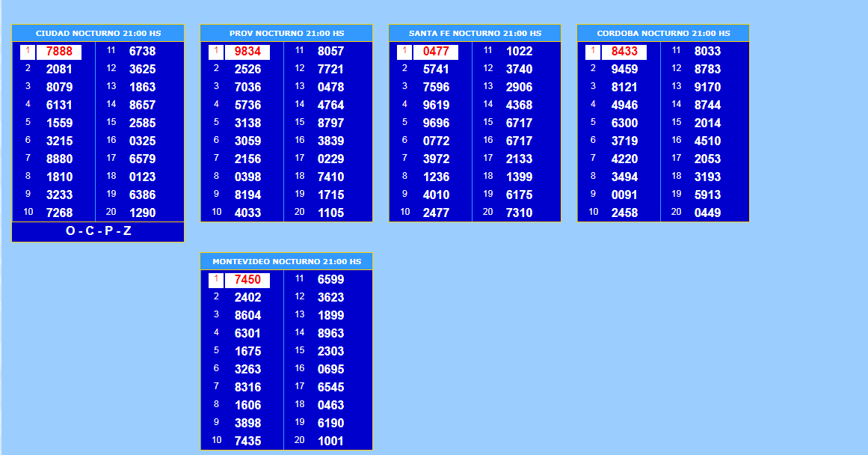This screenshot has width=868, height=455.
Task: Select number 8880 in Ciudad results
Action: pyautogui.click(x=59, y=159)
